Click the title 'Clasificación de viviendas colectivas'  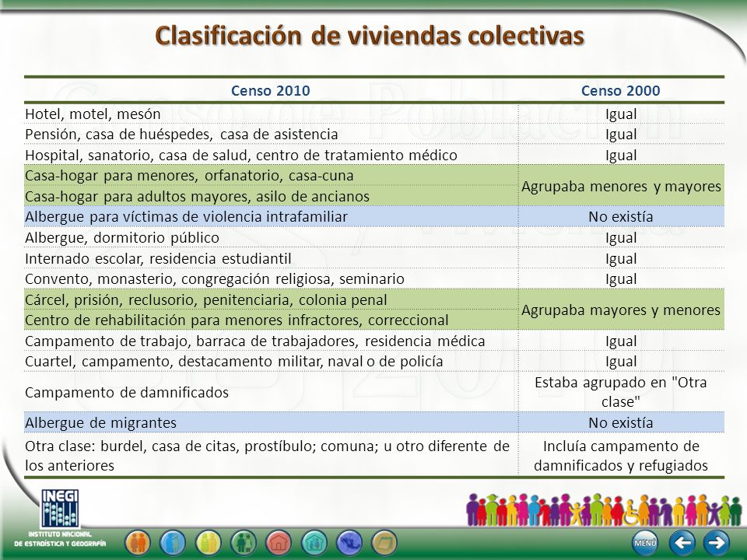[x=370, y=36]
